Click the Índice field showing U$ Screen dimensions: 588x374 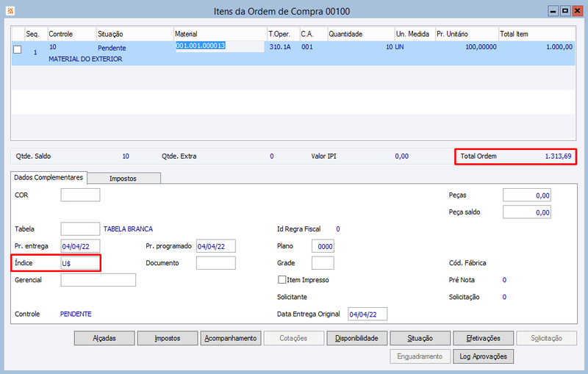pos(80,263)
